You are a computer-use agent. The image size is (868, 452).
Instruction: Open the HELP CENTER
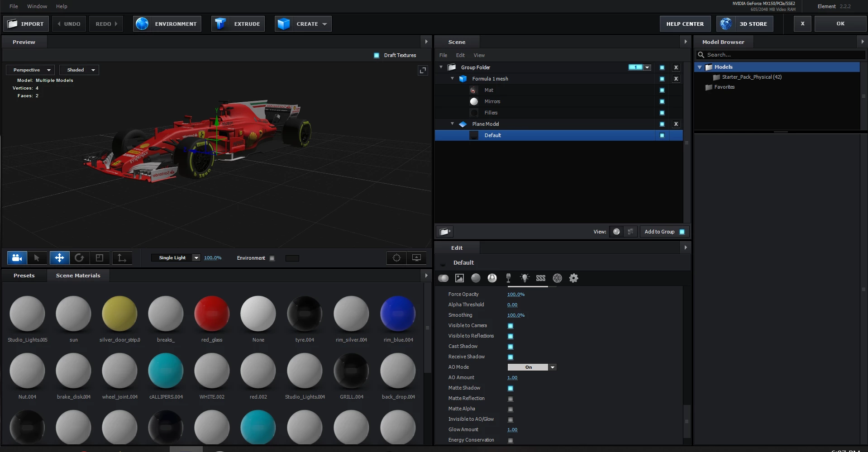pos(685,24)
